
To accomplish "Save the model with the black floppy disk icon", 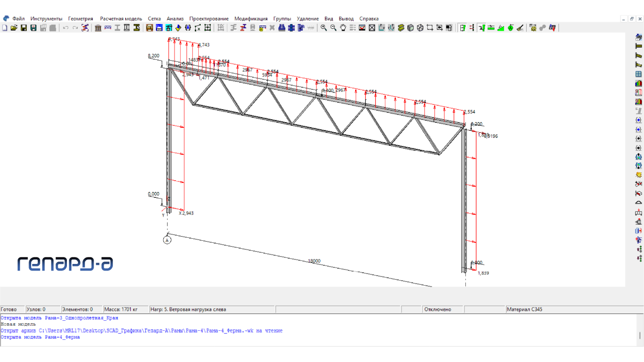I will click(24, 28).
